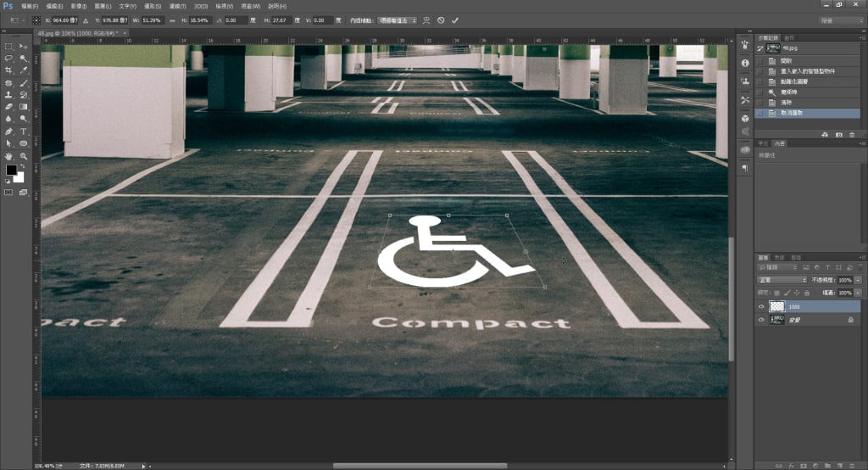Image resolution: width=868 pixels, height=470 pixels.
Task: Delete the current history state via trash icon
Action: pyautogui.click(x=852, y=134)
